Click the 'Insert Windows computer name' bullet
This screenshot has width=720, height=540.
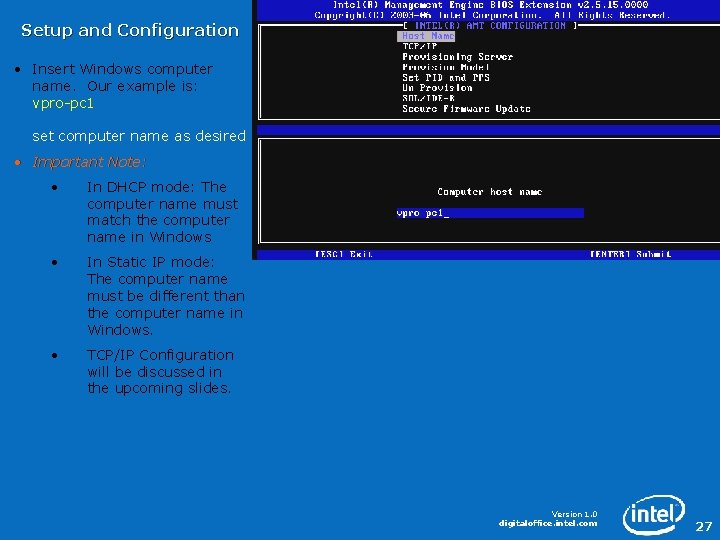(x=122, y=77)
